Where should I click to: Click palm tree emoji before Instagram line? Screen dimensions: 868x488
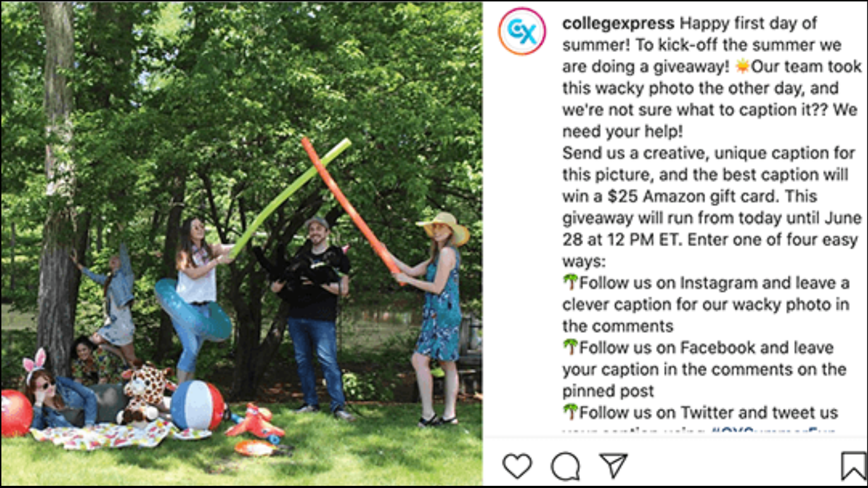570,282
